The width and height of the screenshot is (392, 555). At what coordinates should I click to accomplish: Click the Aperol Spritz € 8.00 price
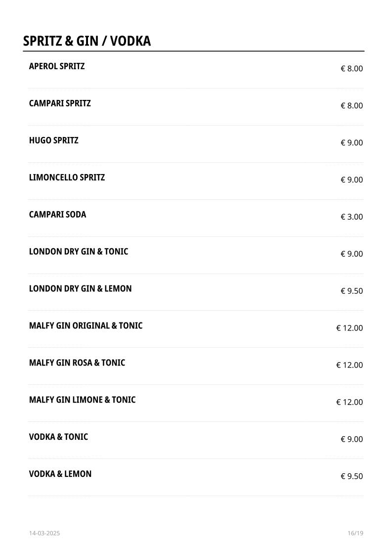click(x=351, y=69)
